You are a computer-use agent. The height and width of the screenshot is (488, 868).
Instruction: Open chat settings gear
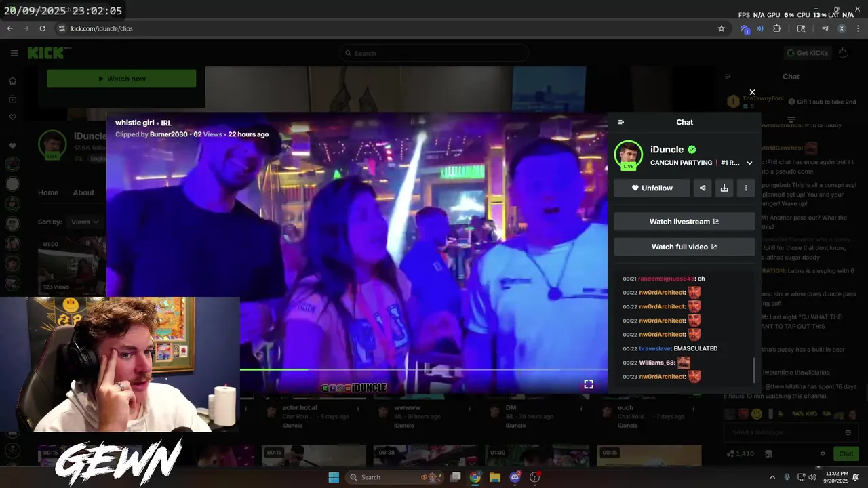[x=823, y=453]
